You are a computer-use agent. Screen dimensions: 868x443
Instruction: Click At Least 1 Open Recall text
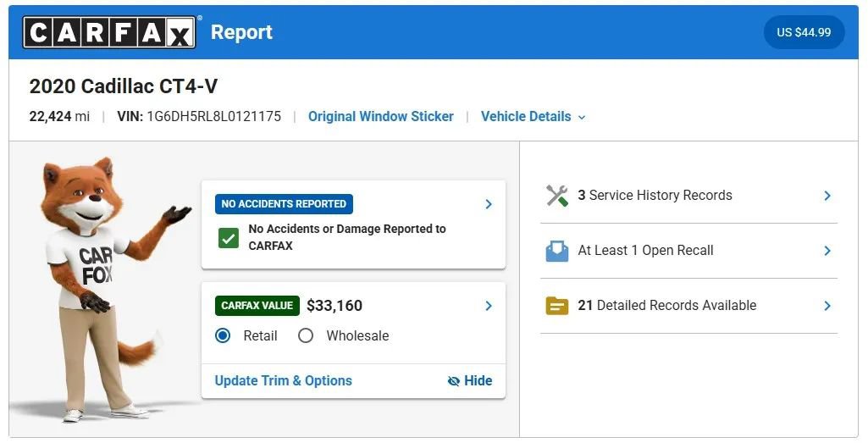(645, 251)
